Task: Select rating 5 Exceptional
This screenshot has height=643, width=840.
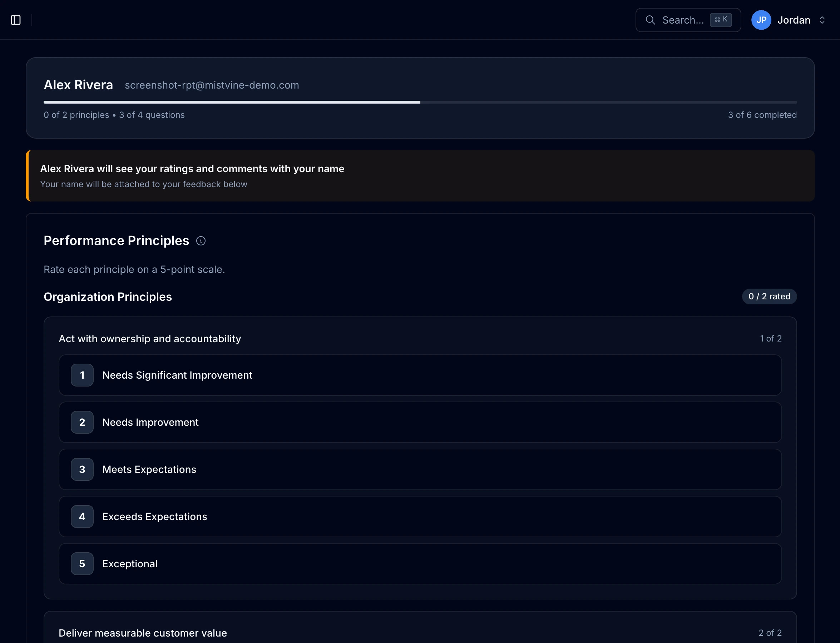Action: click(x=420, y=564)
